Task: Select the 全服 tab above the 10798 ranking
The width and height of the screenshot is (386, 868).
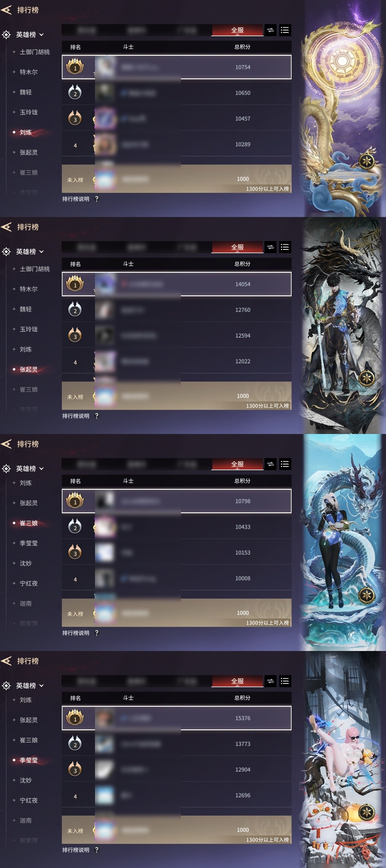Action: (237, 464)
